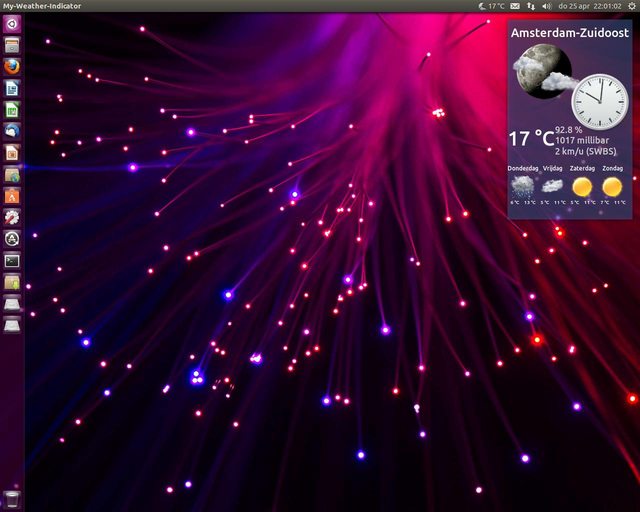The width and height of the screenshot is (640, 512).
Task: Launch Firefox from the launcher
Action: [12, 67]
